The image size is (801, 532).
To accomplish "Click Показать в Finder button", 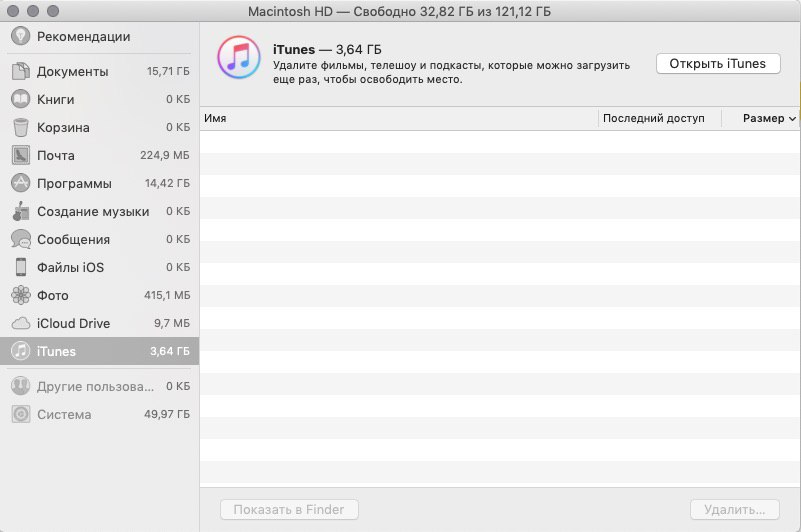I will 289,510.
